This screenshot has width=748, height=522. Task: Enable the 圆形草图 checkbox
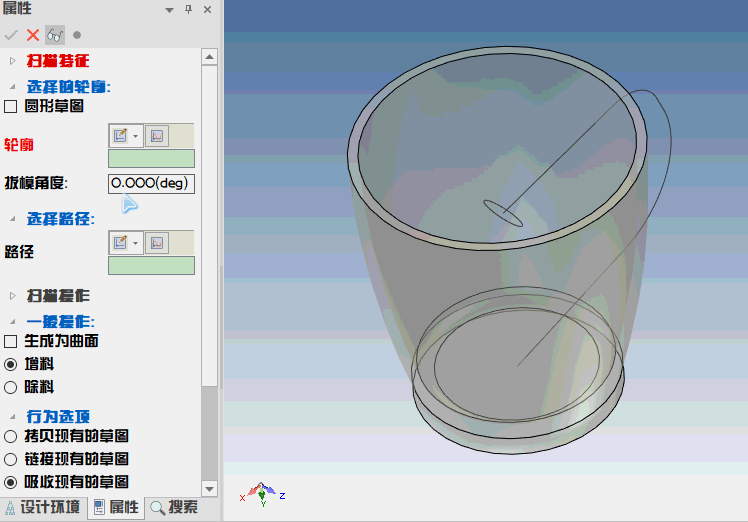10,106
